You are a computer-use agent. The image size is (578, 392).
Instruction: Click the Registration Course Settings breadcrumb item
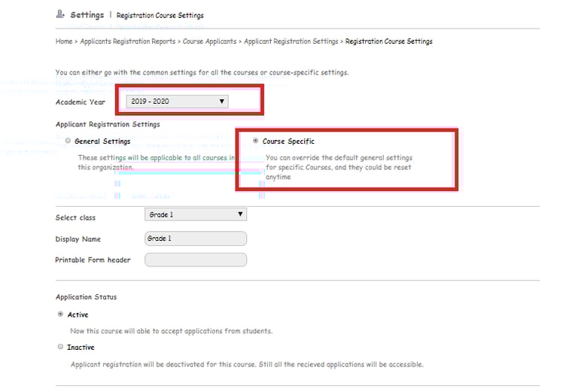[388, 41]
